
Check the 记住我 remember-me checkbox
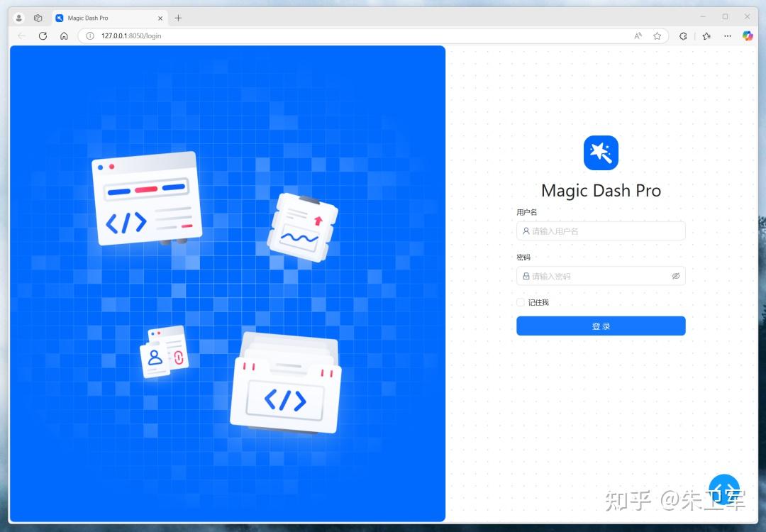click(x=521, y=302)
